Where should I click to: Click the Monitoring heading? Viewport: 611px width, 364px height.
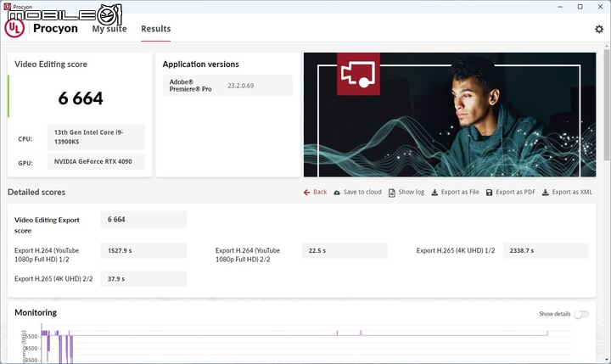coord(36,312)
